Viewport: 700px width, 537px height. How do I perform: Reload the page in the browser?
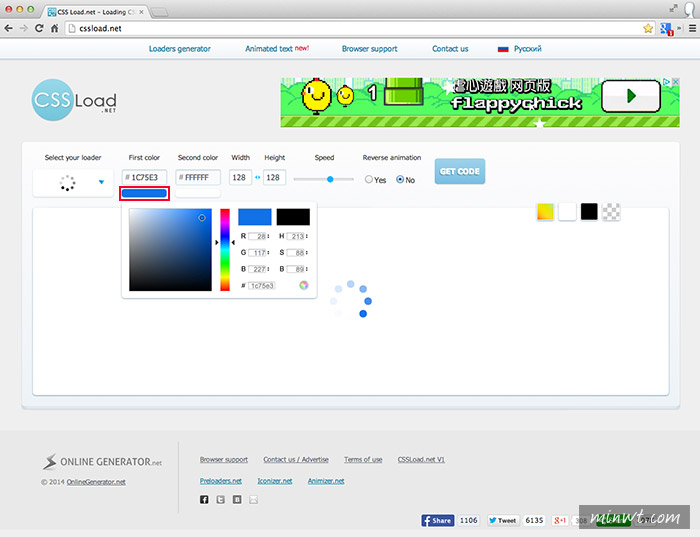click(39, 29)
